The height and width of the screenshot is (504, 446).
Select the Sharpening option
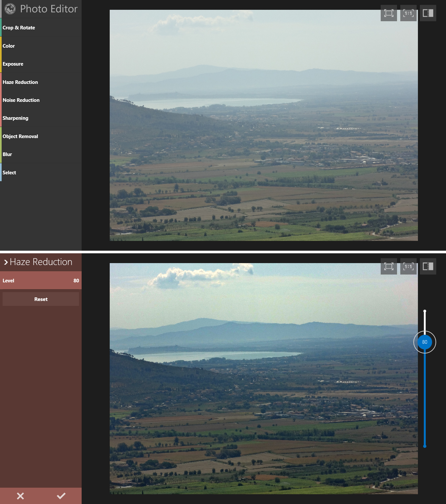click(41, 118)
